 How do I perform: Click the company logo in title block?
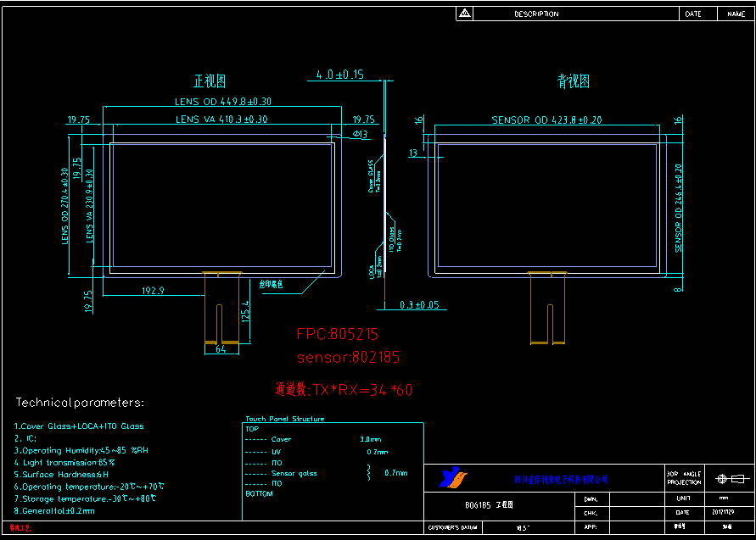pyautogui.click(x=451, y=478)
